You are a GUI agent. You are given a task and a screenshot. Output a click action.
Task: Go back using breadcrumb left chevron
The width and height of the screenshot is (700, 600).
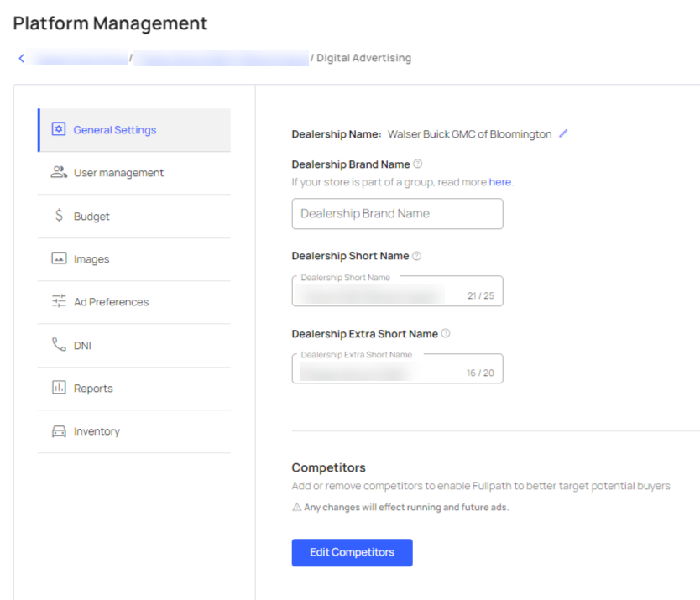[x=22, y=58]
